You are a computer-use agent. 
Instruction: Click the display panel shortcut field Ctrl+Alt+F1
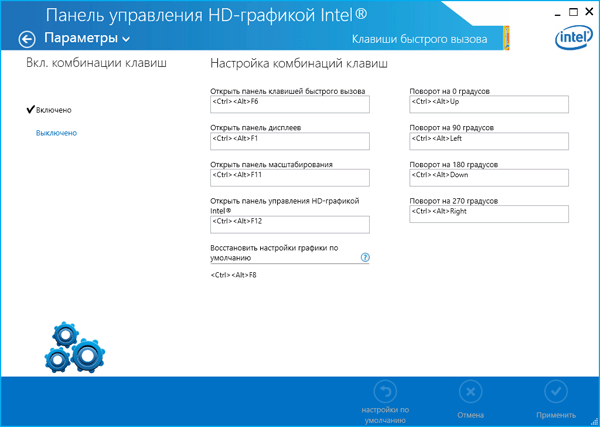click(290, 141)
